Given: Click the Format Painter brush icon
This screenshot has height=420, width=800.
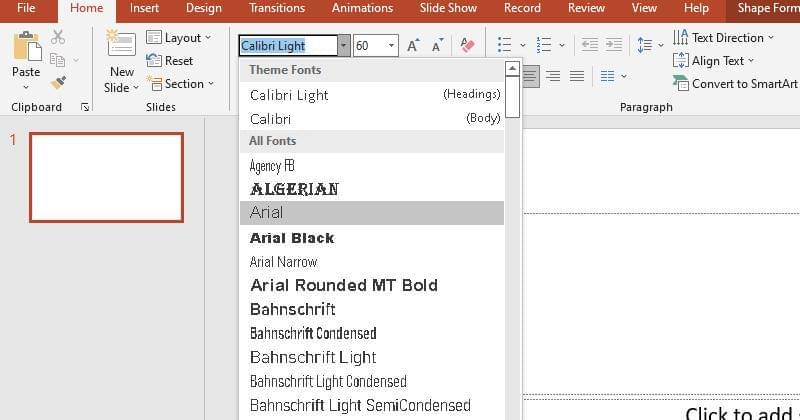Looking at the screenshot, I should click(x=58, y=83).
